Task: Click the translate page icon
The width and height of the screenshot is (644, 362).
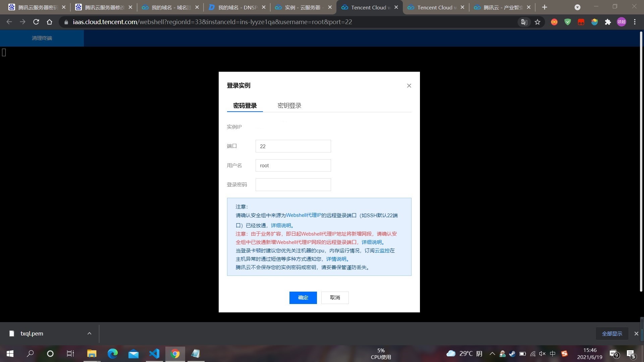Action: coord(524,22)
